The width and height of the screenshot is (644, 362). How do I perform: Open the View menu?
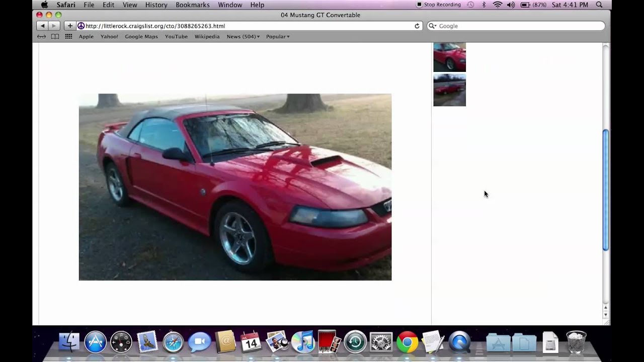[x=130, y=5]
